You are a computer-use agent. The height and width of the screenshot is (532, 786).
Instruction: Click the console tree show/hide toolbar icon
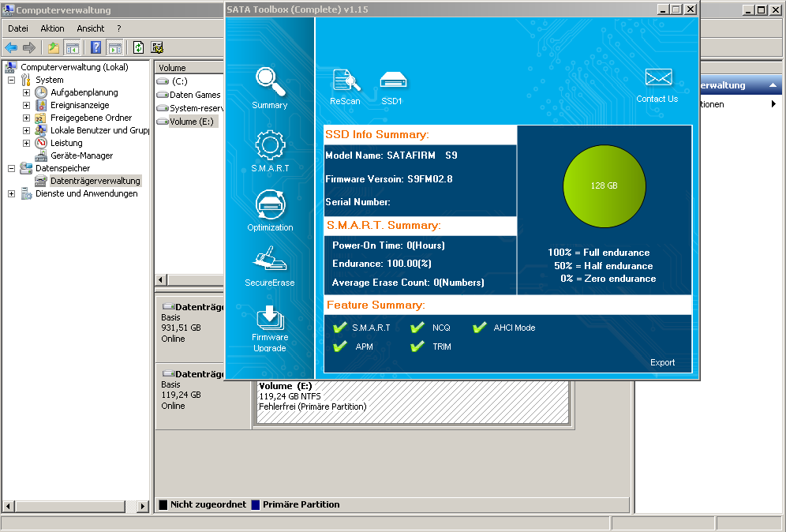pos(72,47)
